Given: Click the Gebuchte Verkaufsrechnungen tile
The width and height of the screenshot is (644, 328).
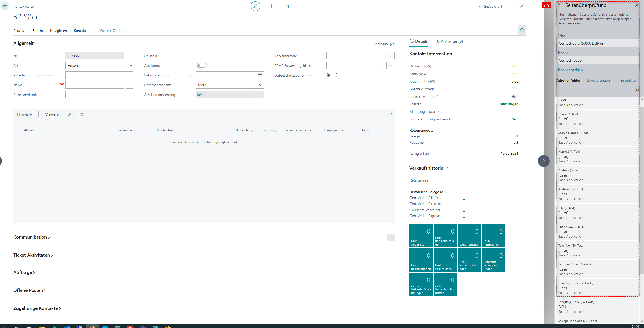Looking at the screenshot, I should pyautogui.click(x=493, y=260).
